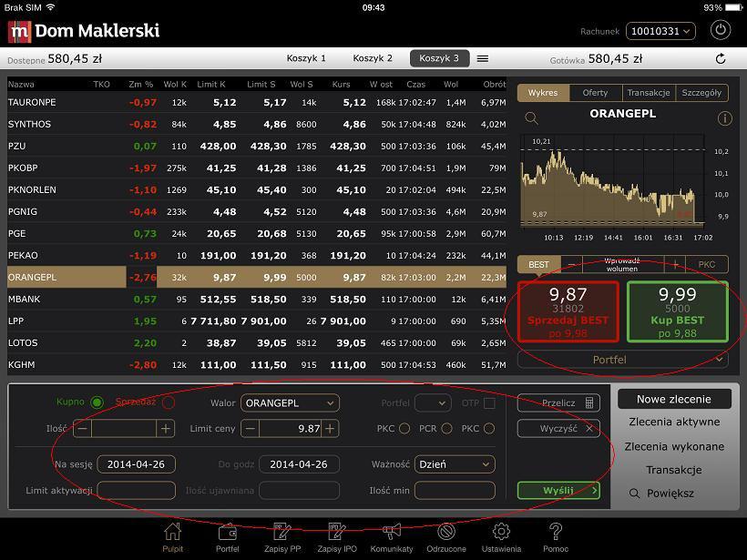Image resolution: width=747 pixels, height=560 pixels.
Task: Open Ustawienia gear icon
Action: [501, 537]
